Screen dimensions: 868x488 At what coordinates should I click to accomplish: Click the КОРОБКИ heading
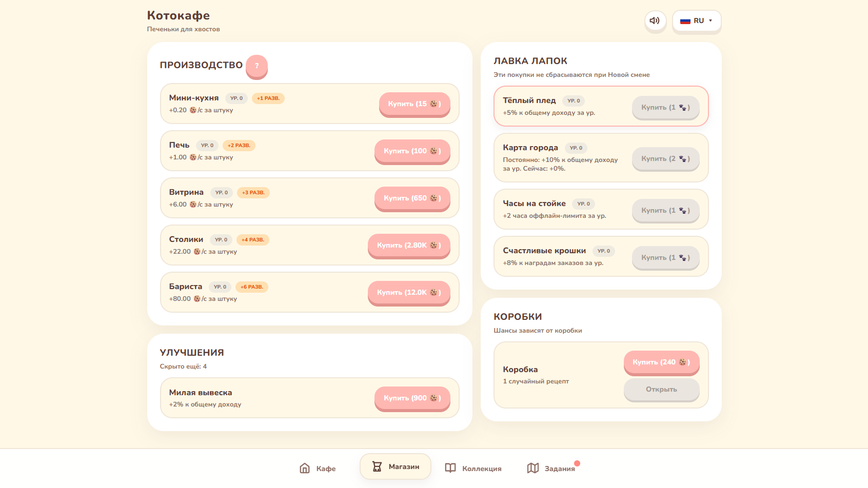518,317
